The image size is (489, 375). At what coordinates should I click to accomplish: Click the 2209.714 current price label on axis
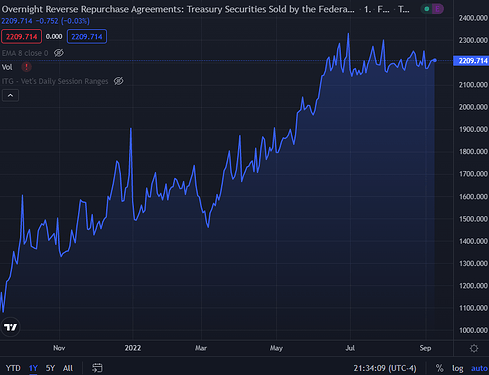pos(471,61)
